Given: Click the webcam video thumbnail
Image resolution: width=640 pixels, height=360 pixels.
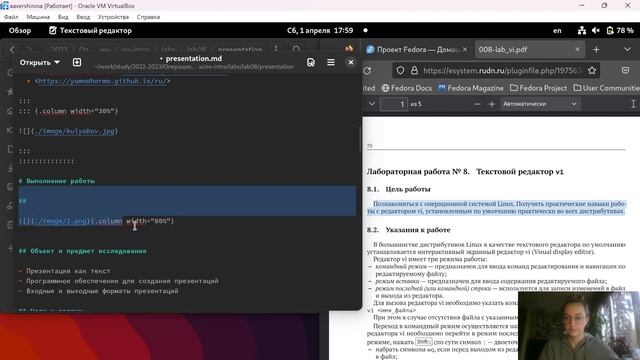Looking at the screenshot, I should point(579,326).
